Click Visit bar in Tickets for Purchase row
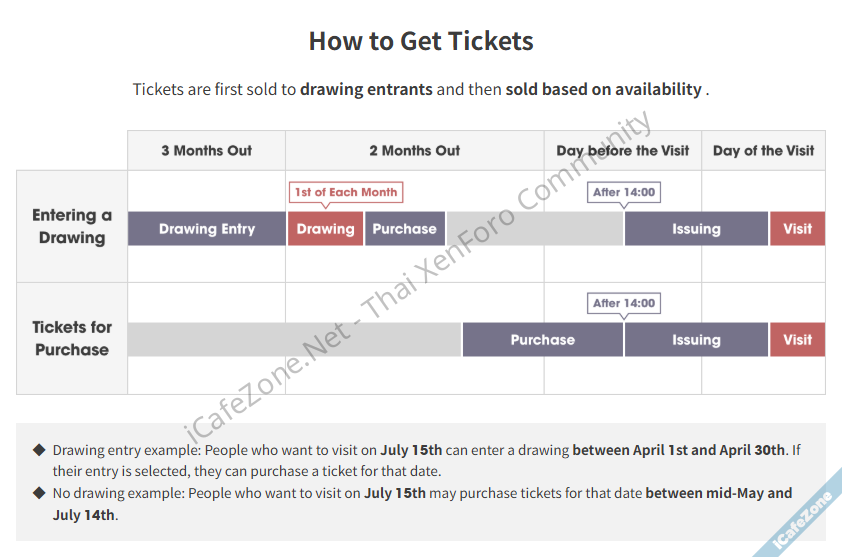Viewport: 842px width, 557px height. click(x=797, y=340)
